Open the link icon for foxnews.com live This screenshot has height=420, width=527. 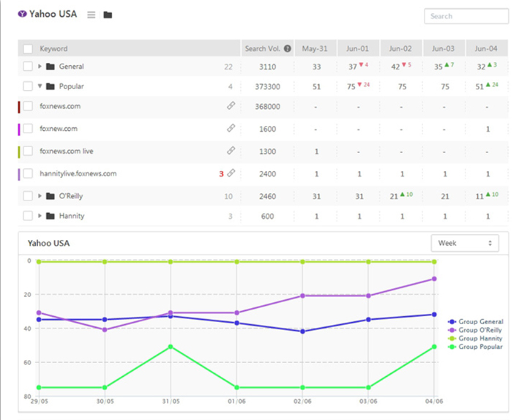point(231,151)
